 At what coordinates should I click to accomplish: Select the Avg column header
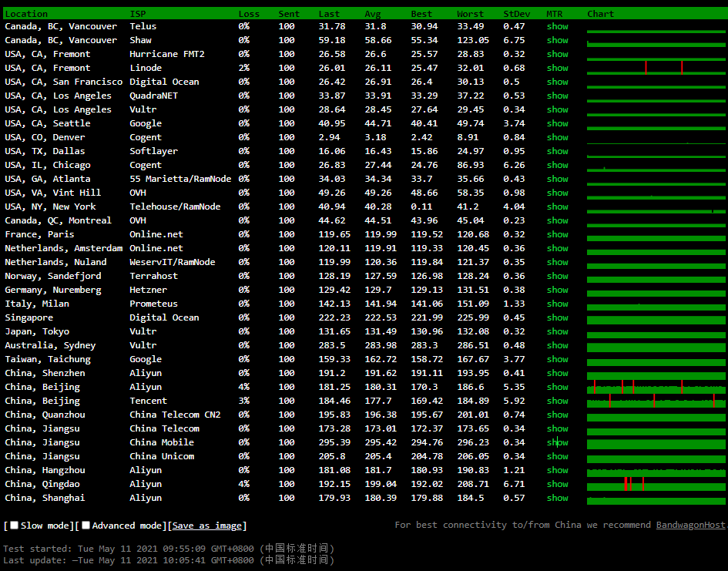pyautogui.click(x=372, y=14)
